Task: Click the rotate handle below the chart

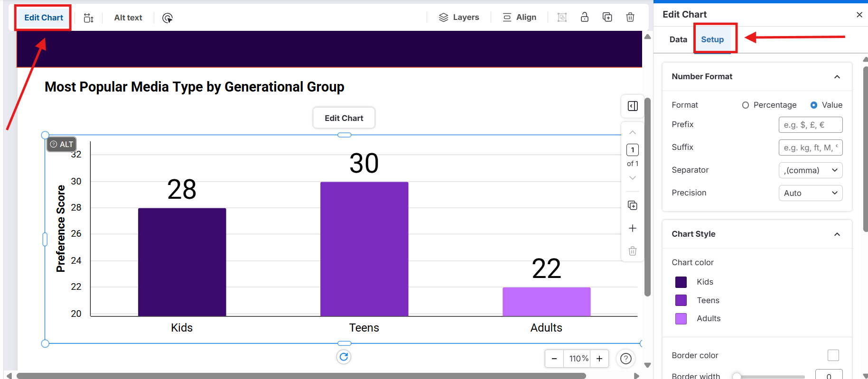Action: click(344, 357)
